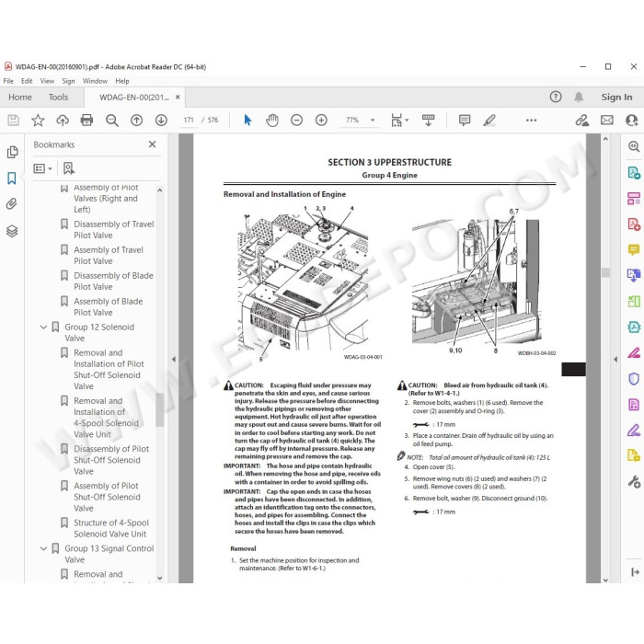Select the Hand pan tool

coord(272,120)
